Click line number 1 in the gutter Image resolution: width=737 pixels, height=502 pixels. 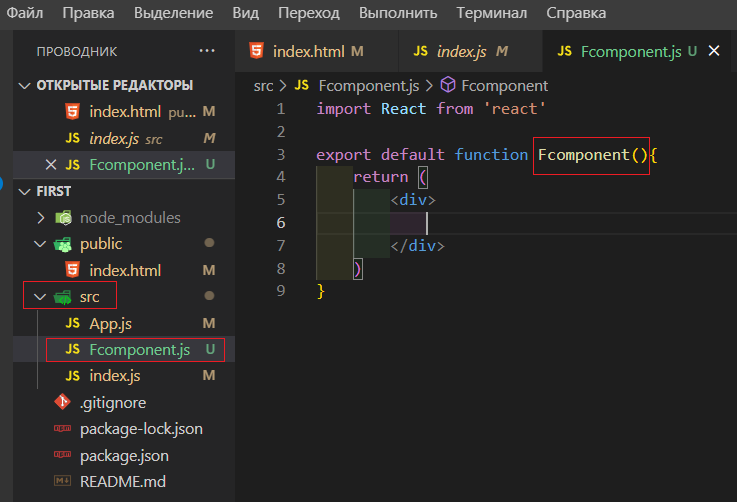tap(281, 109)
